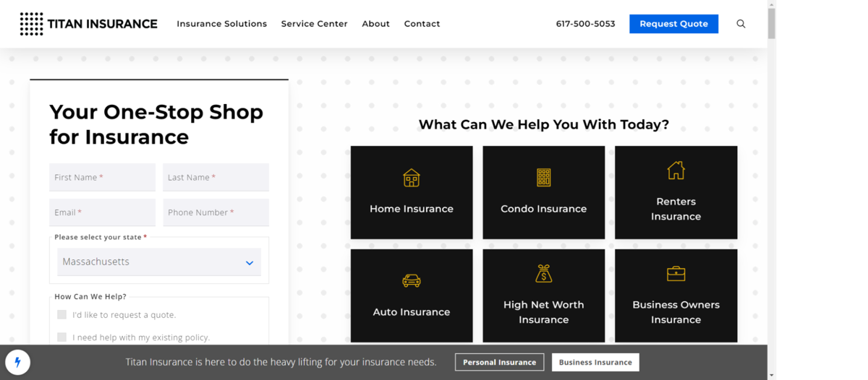Click the house outline icon for Renters Insurance
Image resolution: width=868 pixels, height=380 pixels.
pos(676,170)
